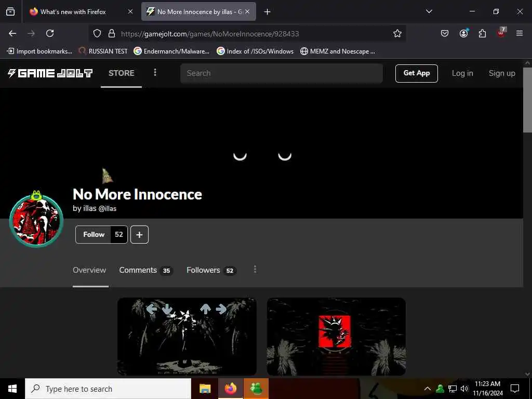Open game page more options dots

(x=255, y=270)
